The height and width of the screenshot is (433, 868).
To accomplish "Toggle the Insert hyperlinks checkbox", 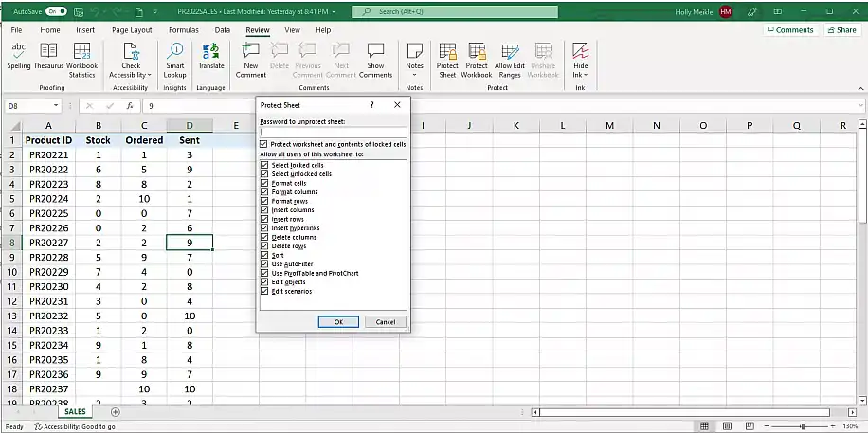I will (x=264, y=228).
